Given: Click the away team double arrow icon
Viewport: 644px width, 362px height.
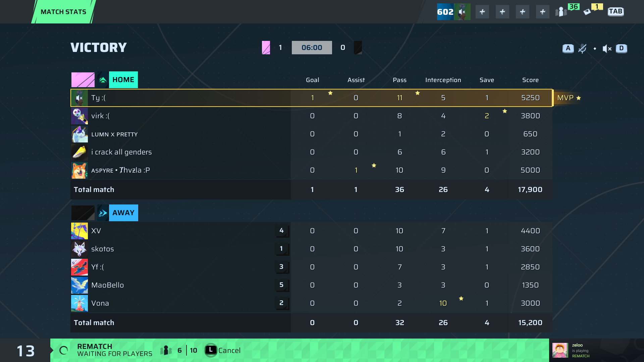Looking at the screenshot, I should [x=103, y=213].
